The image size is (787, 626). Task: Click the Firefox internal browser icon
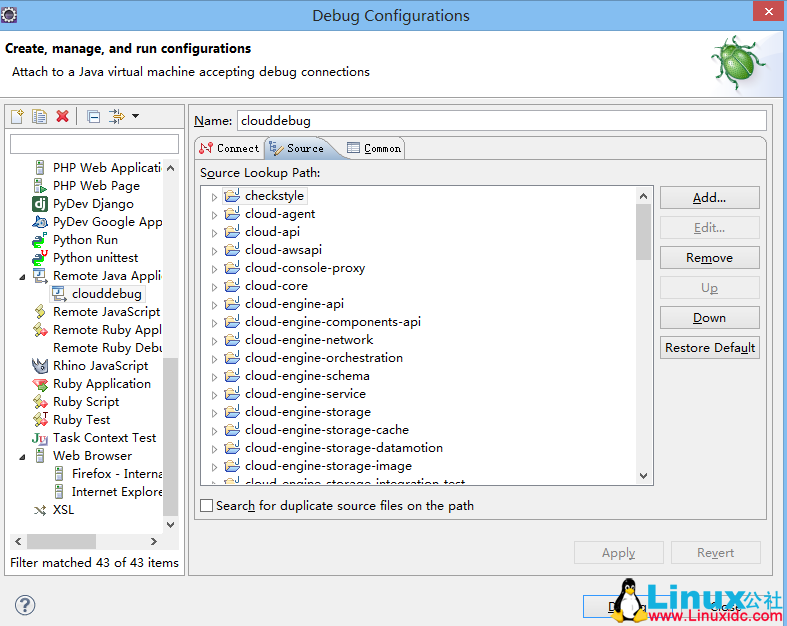pos(59,473)
